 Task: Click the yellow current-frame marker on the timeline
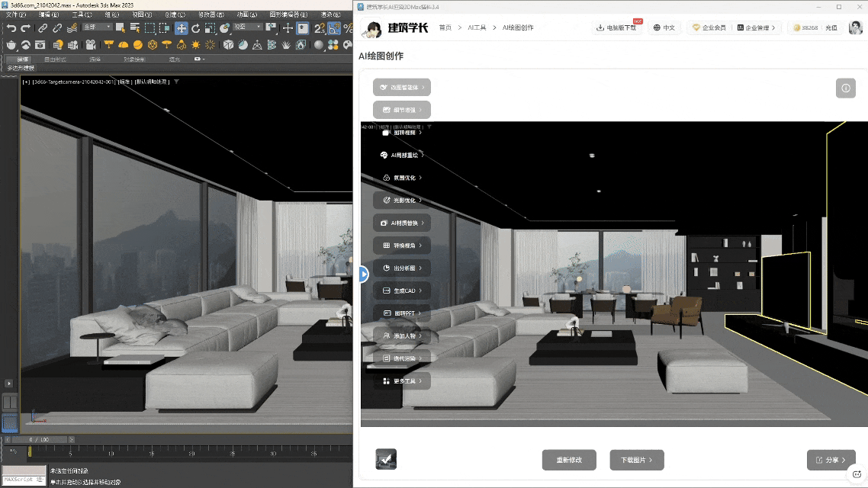pyautogui.click(x=30, y=452)
